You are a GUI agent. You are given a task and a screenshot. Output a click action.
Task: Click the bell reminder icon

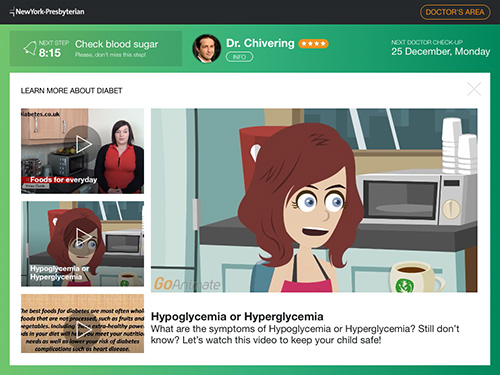pos(30,48)
